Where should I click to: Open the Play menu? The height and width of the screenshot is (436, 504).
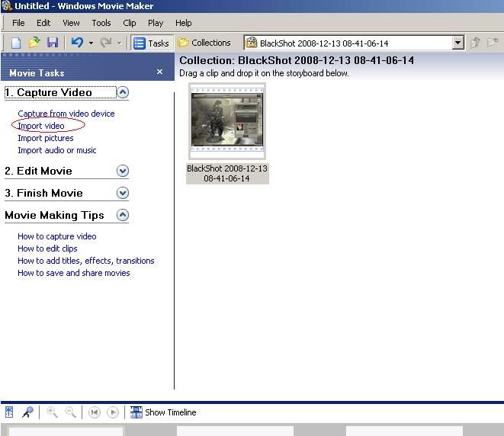[156, 23]
